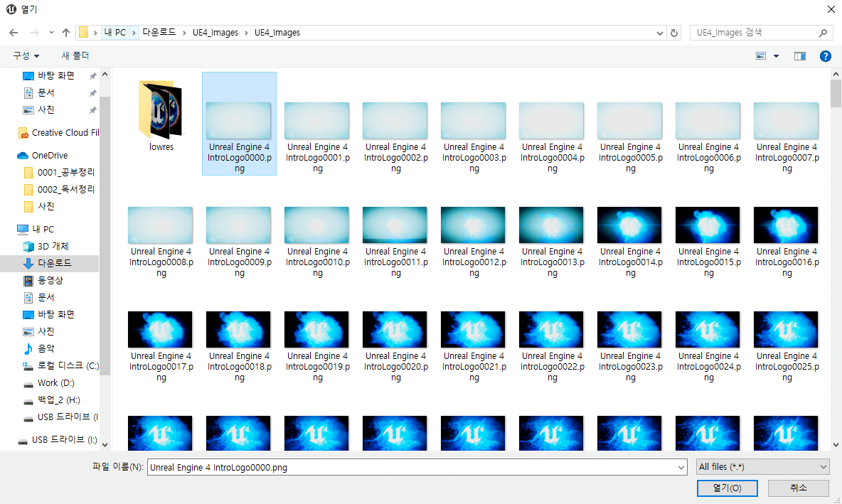
Task: Open the 구성 organize menu
Action: tap(26, 56)
